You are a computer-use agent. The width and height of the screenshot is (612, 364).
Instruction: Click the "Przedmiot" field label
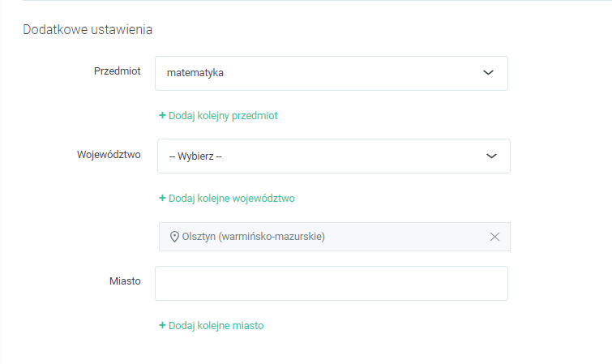pyautogui.click(x=118, y=71)
